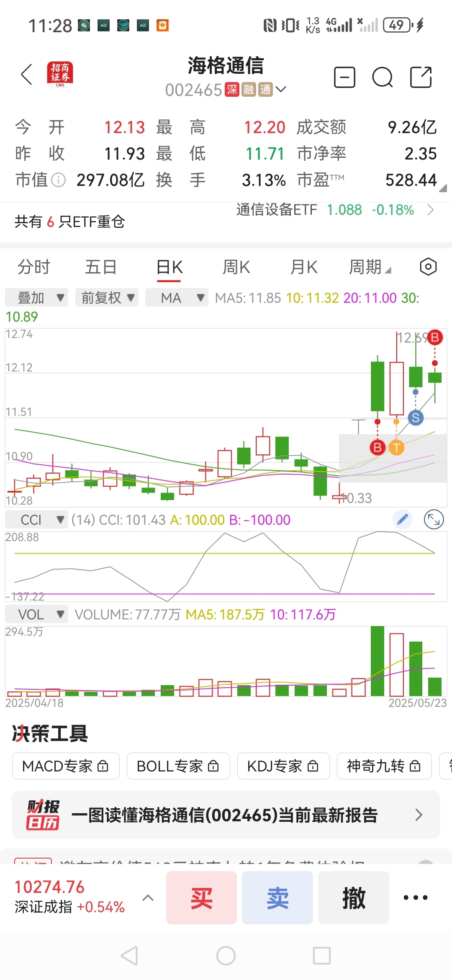Tap the blue S sell marker
Viewport: 452px width, 980px height.
[x=416, y=418]
